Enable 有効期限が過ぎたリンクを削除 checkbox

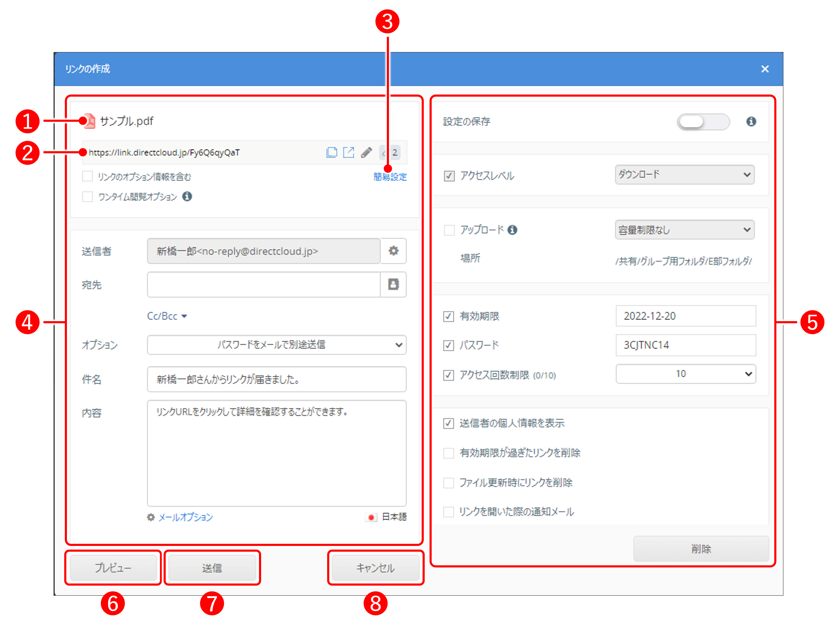click(x=449, y=453)
